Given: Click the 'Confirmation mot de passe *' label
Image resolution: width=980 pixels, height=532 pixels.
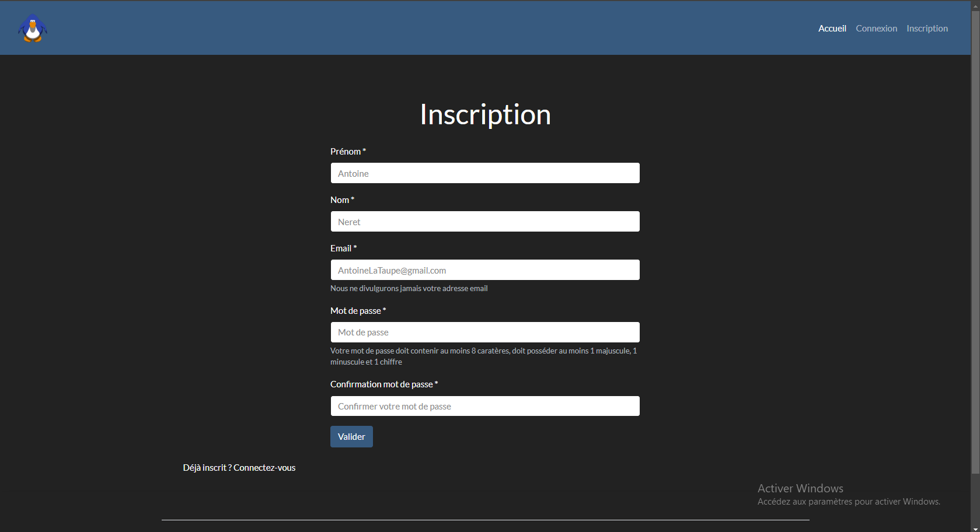Looking at the screenshot, I should [383, 384].
